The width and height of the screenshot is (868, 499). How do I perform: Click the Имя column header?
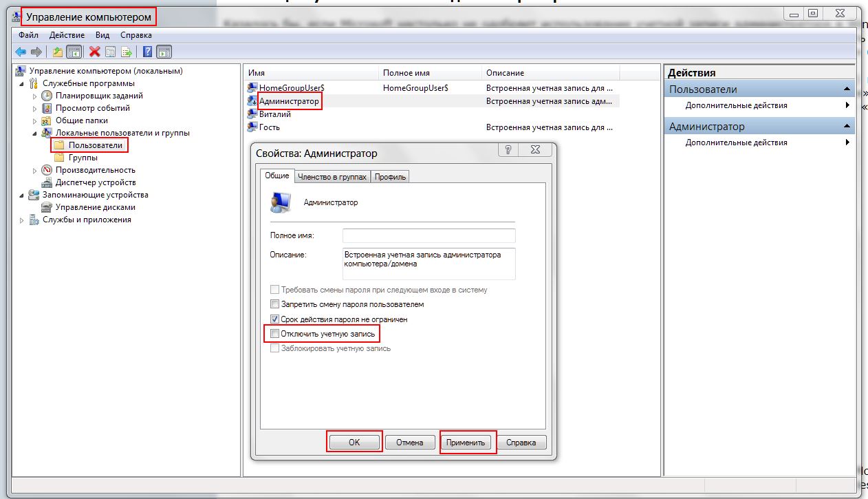click(312, 73)
